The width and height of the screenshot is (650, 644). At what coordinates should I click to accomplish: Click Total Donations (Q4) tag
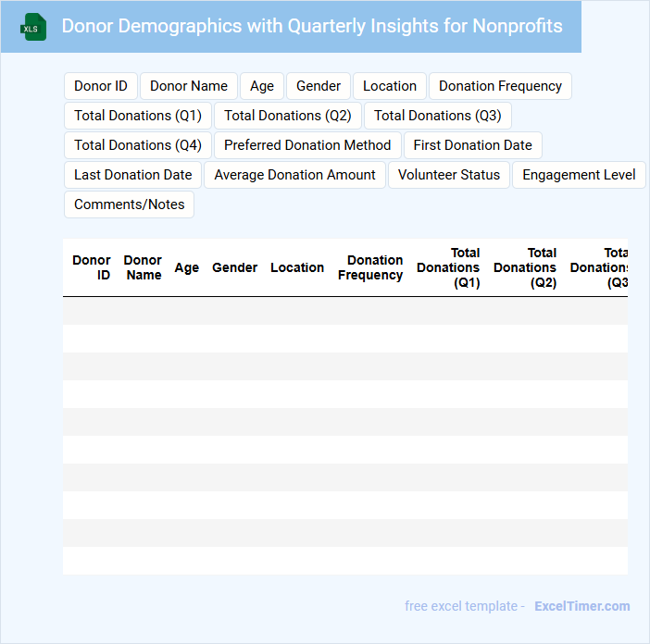[138, 145]
